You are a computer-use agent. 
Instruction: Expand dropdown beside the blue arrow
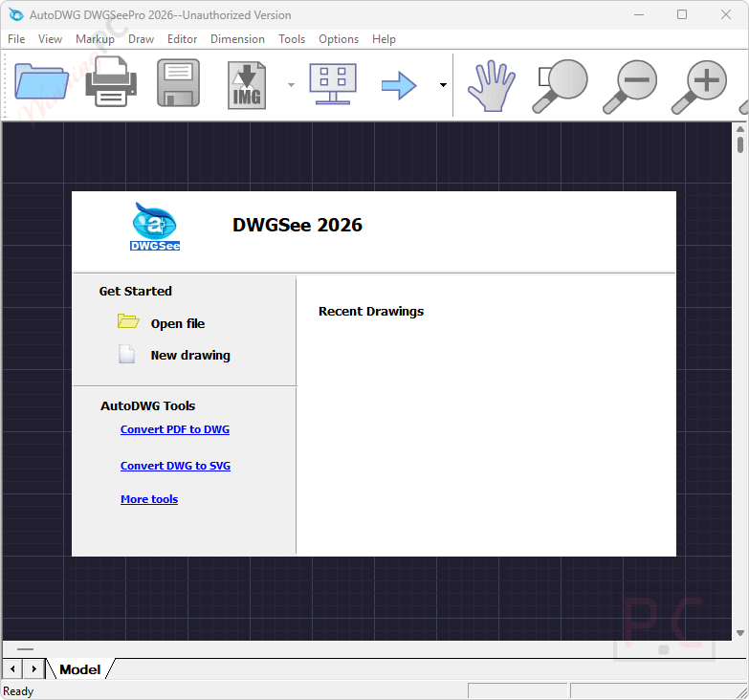(x=443, y=85)
